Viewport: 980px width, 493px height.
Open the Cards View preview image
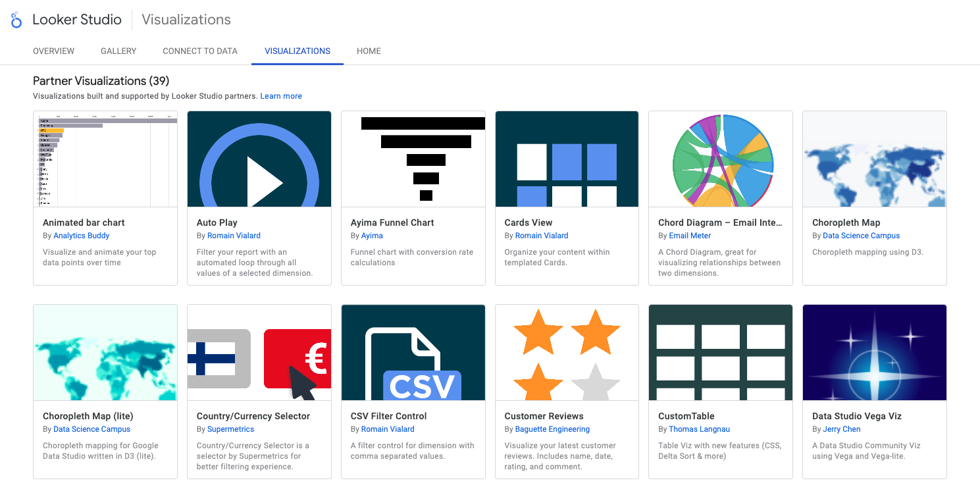pos(567,159)
